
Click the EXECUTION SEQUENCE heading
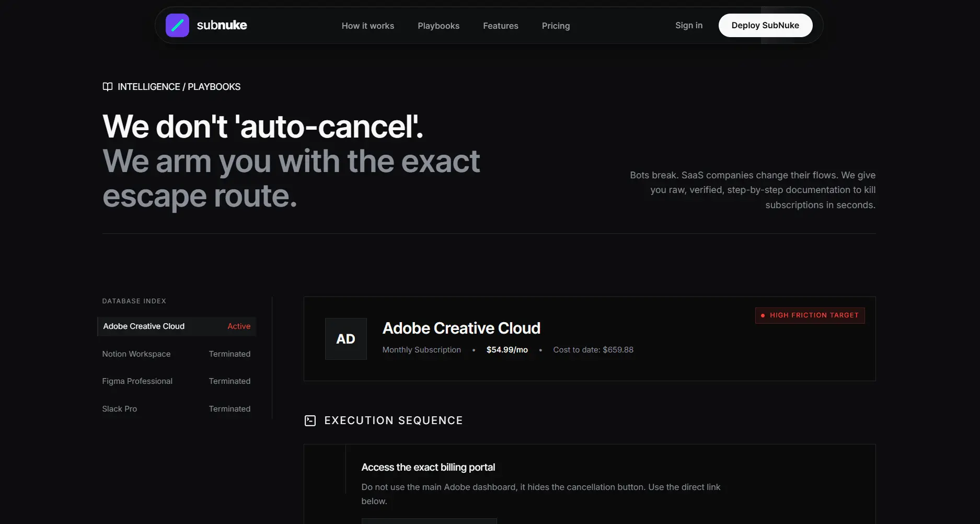pyautogui.click(x=394, y=420)
